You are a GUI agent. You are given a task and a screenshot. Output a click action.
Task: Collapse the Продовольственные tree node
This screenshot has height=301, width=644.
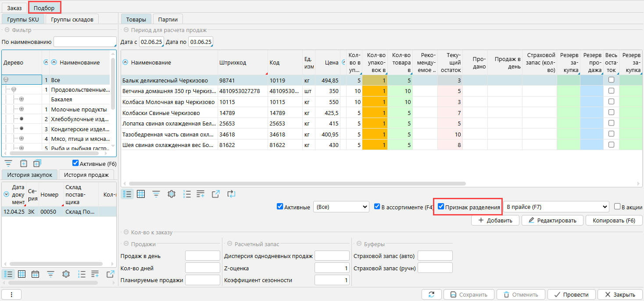point(14,90)
